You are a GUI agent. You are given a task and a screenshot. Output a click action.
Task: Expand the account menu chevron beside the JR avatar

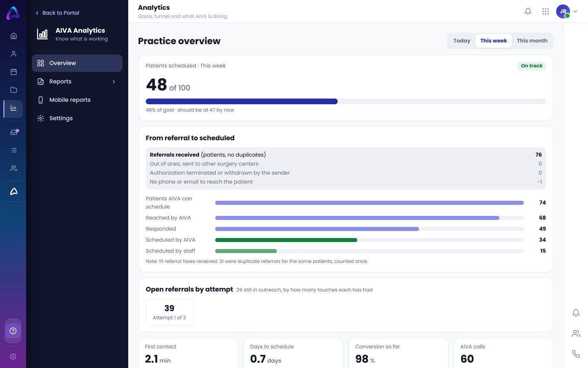coord(575,11)
